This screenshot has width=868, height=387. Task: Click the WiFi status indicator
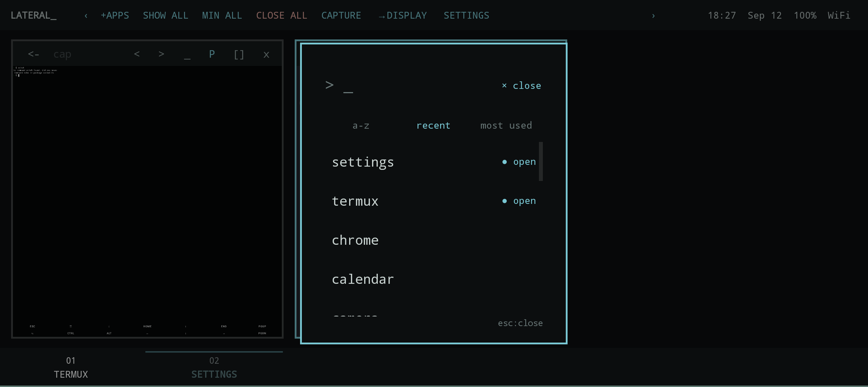click(x=839, y=15)
